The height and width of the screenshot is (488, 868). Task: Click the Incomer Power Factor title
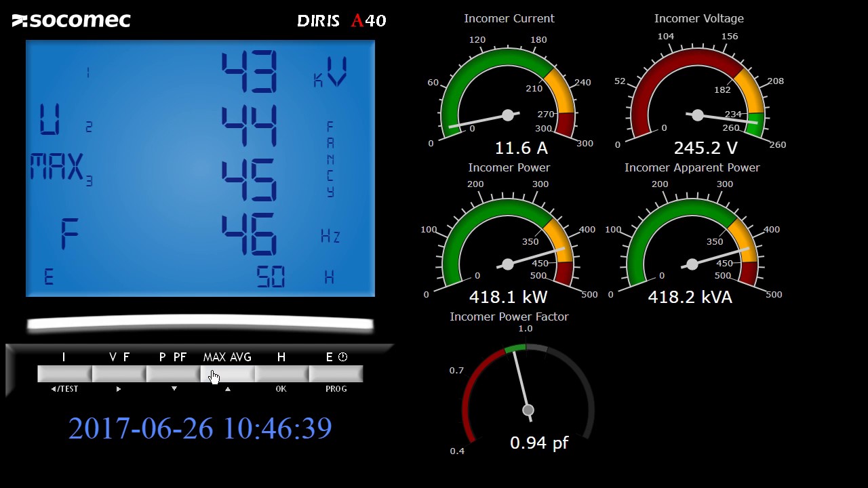tap(509, 317)
